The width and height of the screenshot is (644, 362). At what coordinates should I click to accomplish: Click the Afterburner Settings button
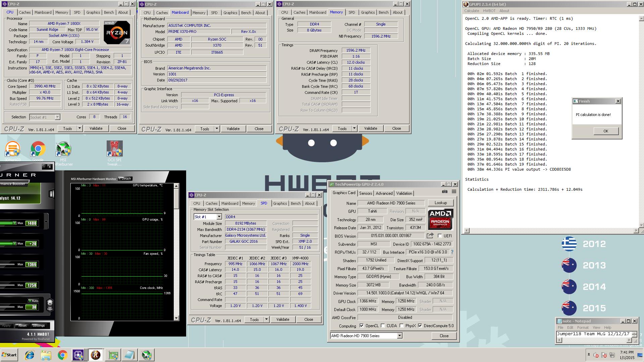click(x=39, y=325)
